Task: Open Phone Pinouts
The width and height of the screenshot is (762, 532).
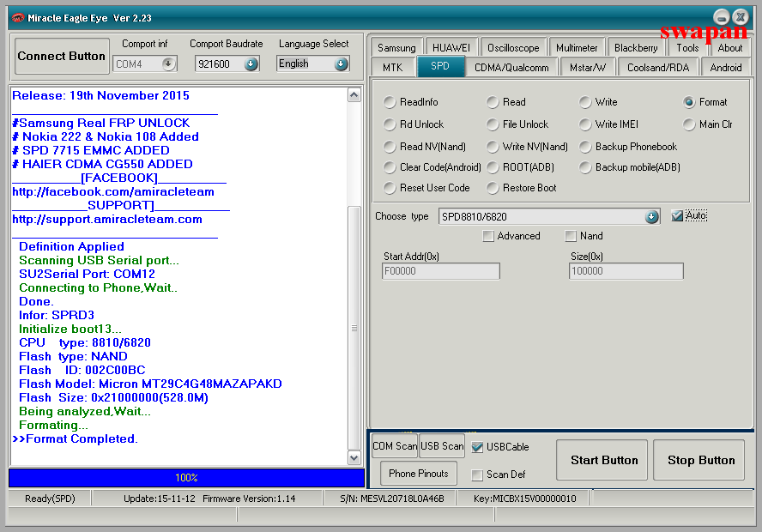Action: tap(419, 473)
